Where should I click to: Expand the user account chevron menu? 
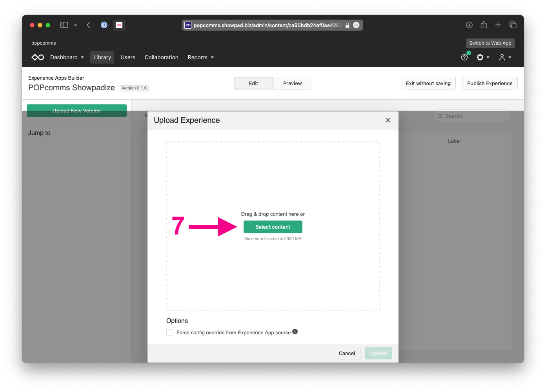pyautogui.click(x=509, y=58)
